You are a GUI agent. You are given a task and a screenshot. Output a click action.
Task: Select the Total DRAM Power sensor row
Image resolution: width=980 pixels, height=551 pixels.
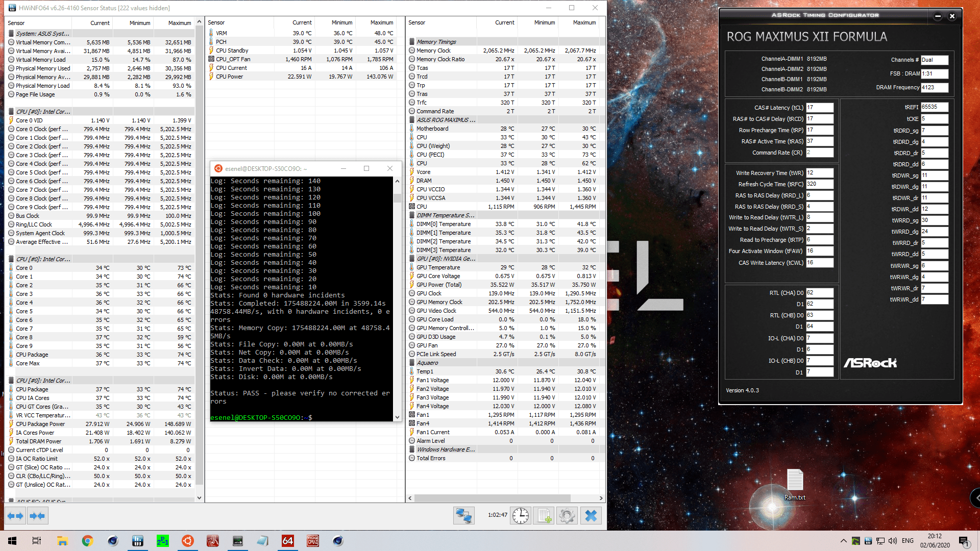click(101, 441)
